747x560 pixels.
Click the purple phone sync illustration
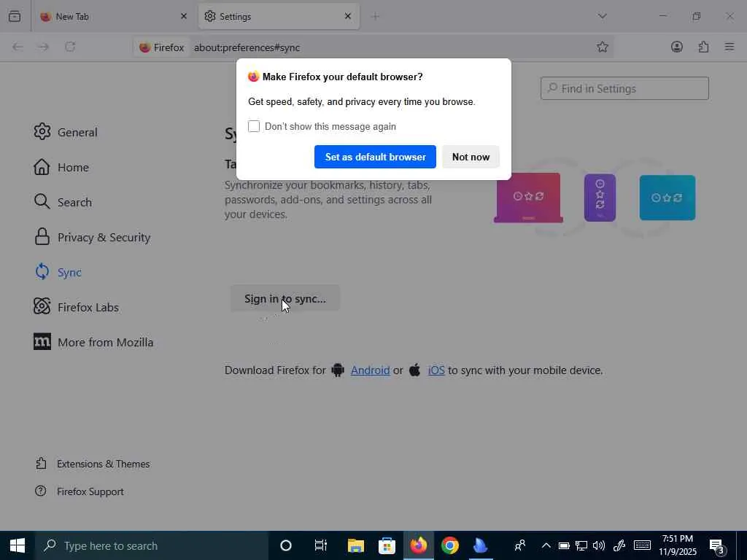tap(600, 198)
